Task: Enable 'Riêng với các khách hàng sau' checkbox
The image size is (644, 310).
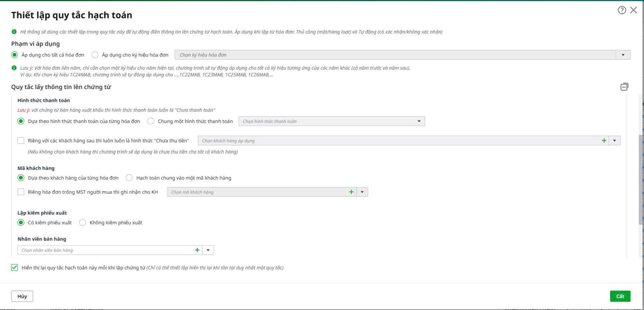Action: tap(21, 141)
